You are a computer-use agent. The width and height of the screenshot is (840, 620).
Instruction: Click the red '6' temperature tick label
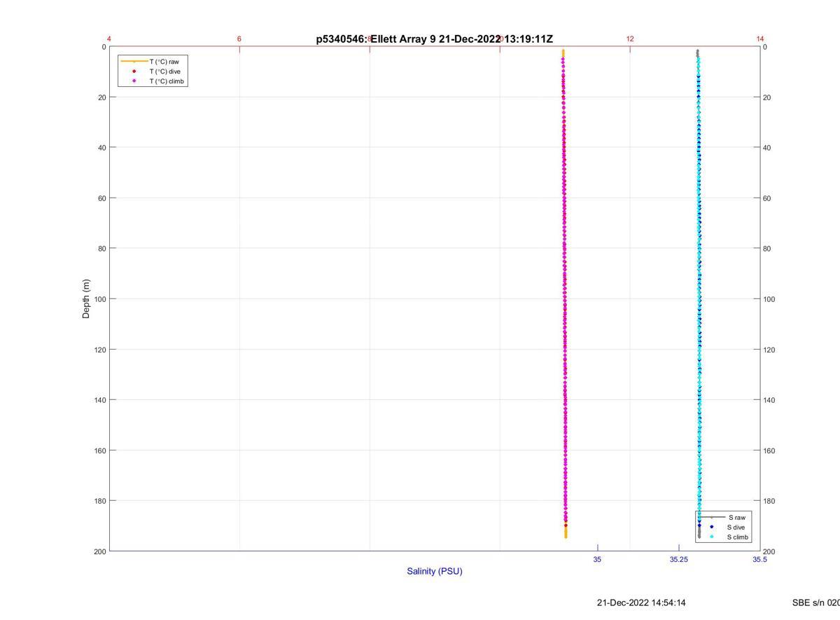(239, 39)
